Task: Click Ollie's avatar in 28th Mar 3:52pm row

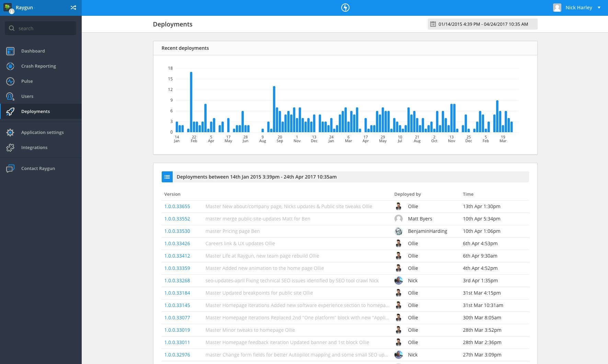Action: coord(398,330)
